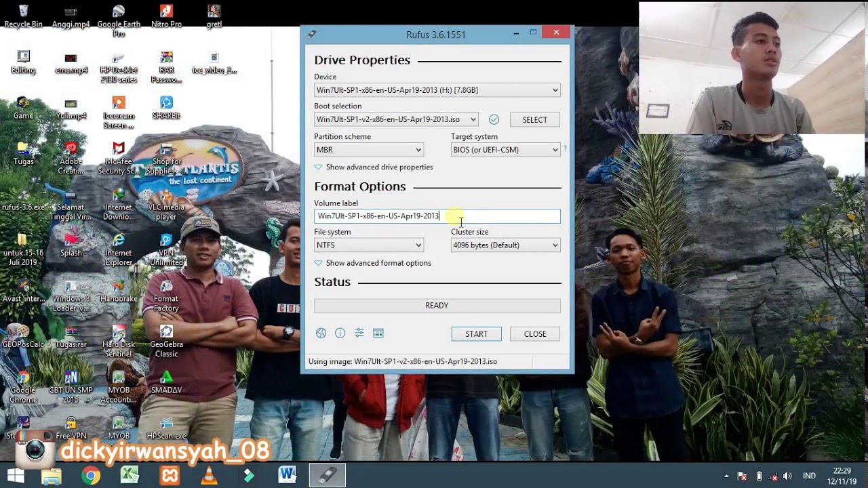
Task: Open the Filmora icon on the taskbar
Action: pos(248,476)
